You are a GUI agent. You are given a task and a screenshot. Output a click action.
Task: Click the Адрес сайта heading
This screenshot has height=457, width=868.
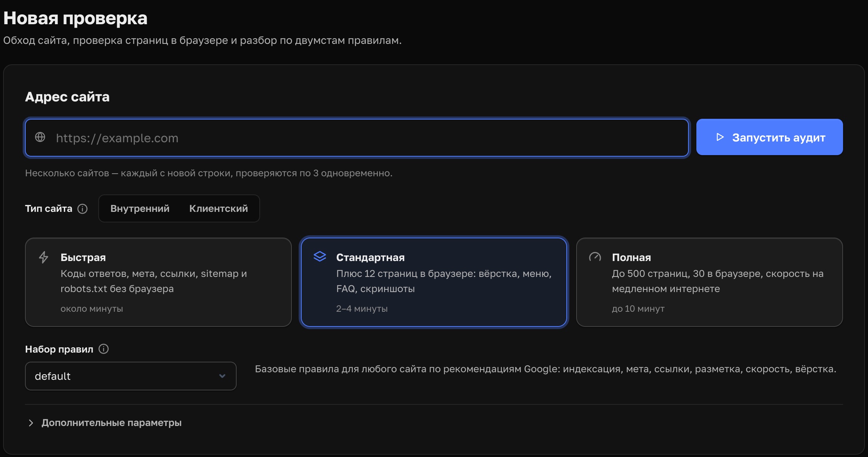(x=67, y=97)
